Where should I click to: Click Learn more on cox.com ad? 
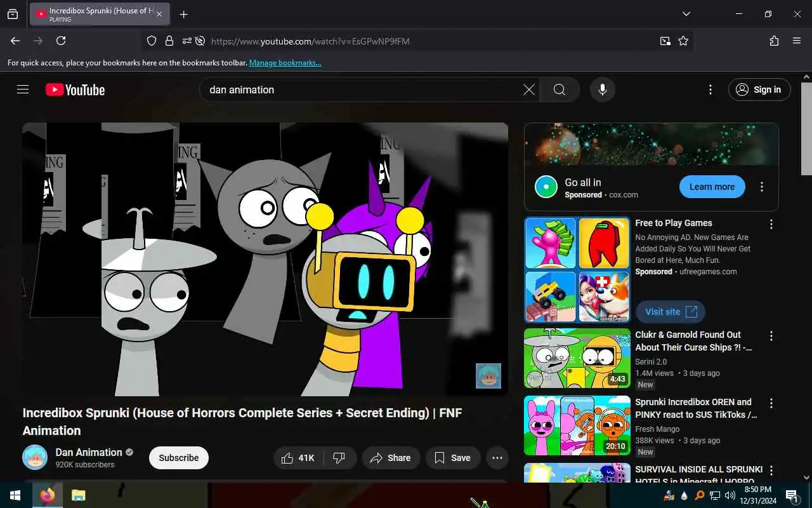coord(712,187)
